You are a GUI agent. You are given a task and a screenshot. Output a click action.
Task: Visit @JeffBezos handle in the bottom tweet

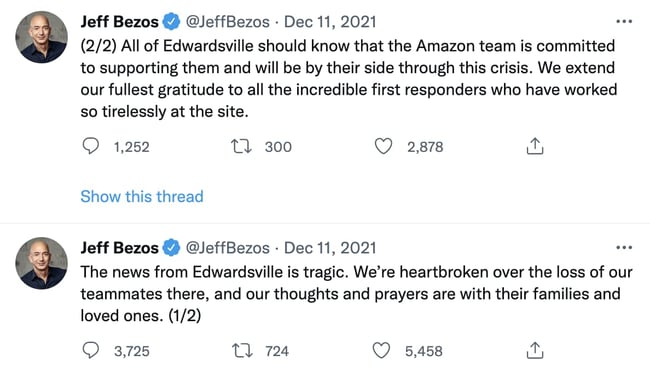coord(228,248)
